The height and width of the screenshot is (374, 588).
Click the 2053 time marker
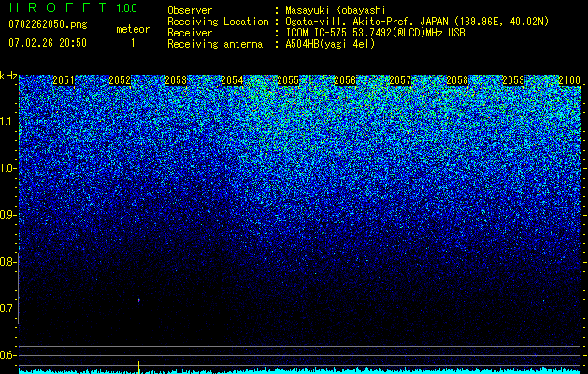point(176,80)
